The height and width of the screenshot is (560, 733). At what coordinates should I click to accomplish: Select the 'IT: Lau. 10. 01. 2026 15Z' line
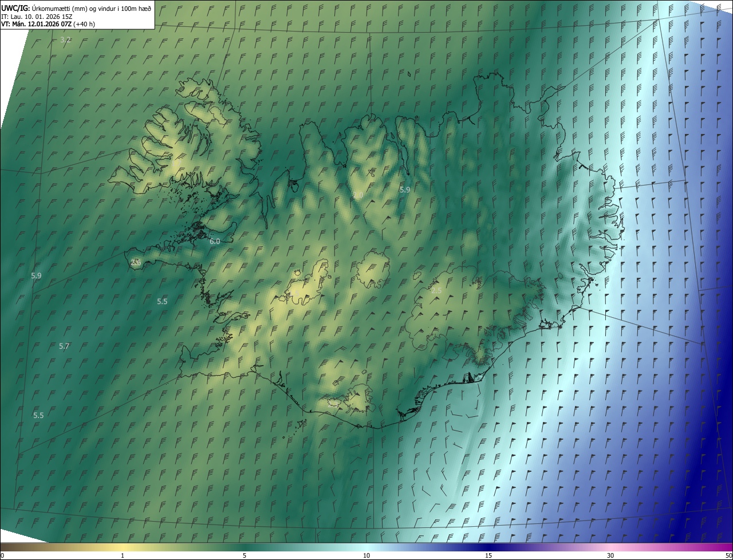[37, 17]
